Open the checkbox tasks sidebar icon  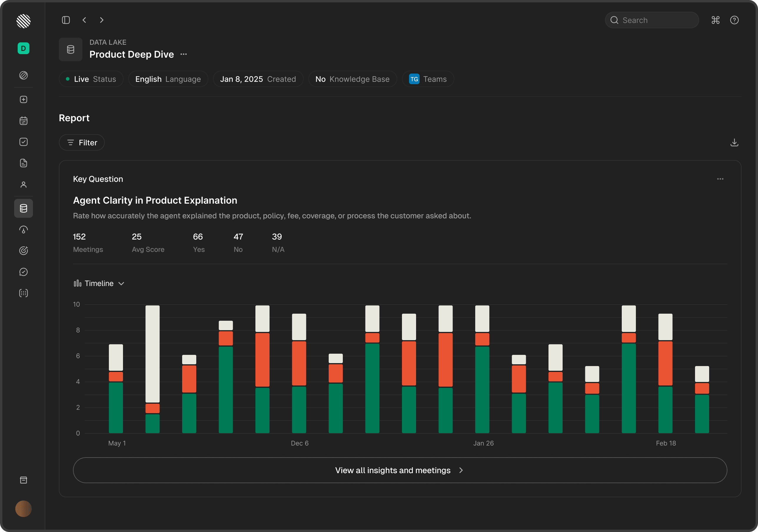(24, 142)
